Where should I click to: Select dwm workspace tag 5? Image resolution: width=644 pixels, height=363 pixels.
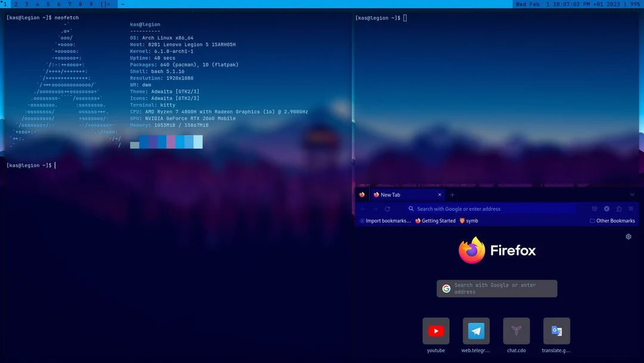point(48,4)
